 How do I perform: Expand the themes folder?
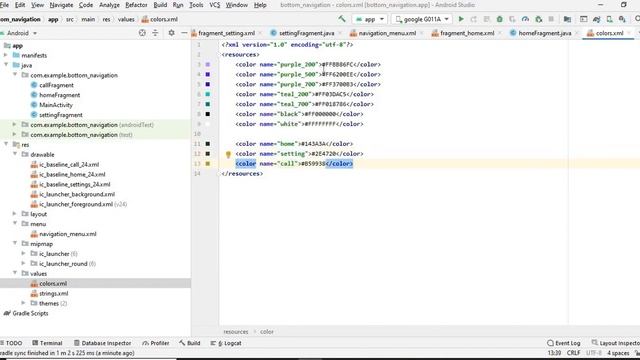click(24, 303)
